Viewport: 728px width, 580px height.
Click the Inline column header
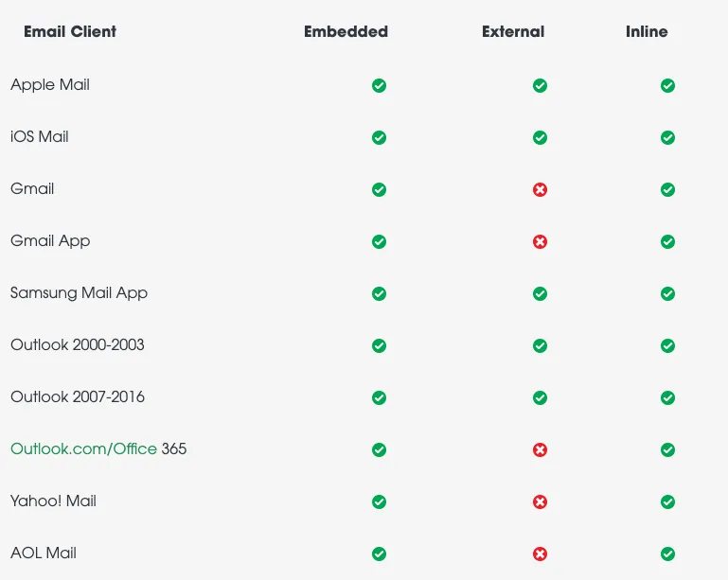(647, 31)
